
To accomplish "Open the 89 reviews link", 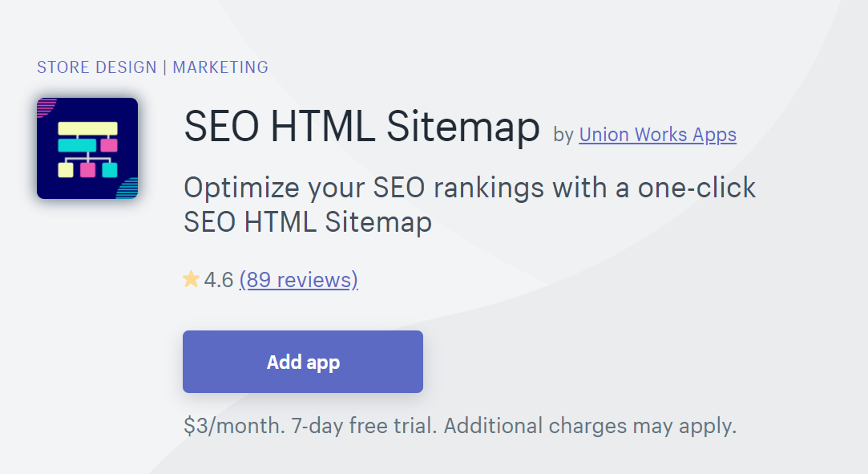I will pos(298,280).
